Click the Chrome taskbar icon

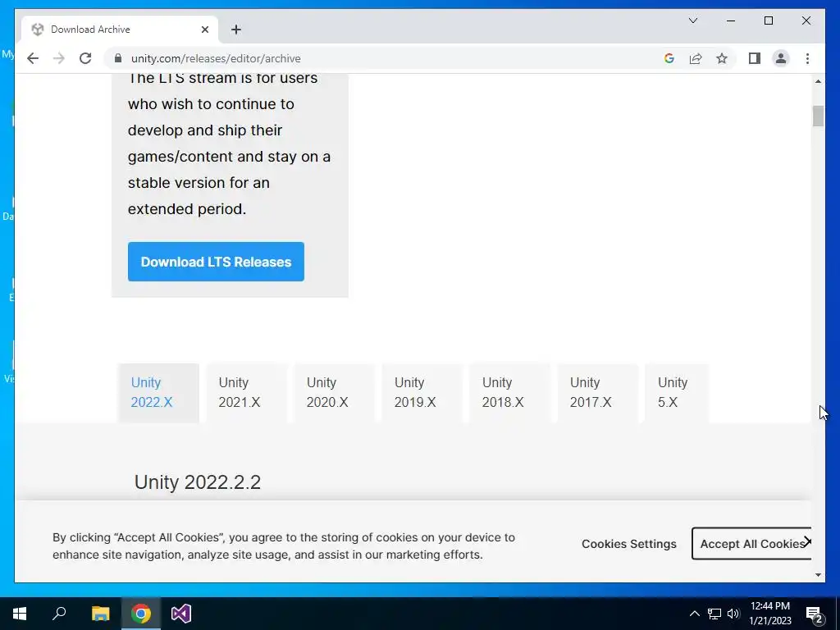click(x=141, y=614)
